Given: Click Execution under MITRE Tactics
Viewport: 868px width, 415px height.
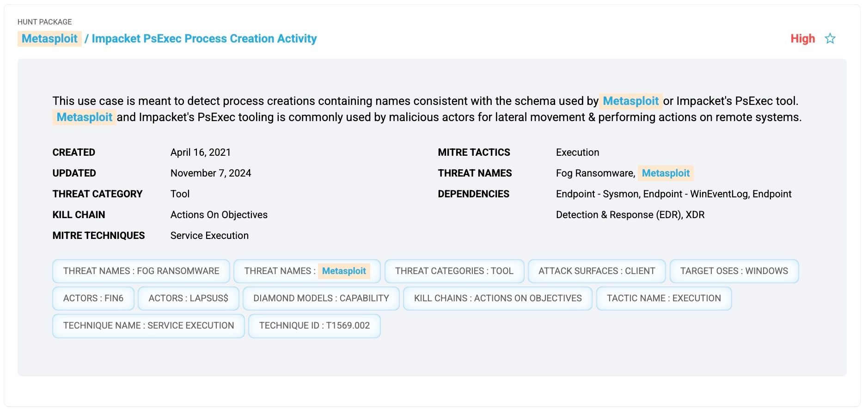Looking at the screenshot, I should [577, 153].
